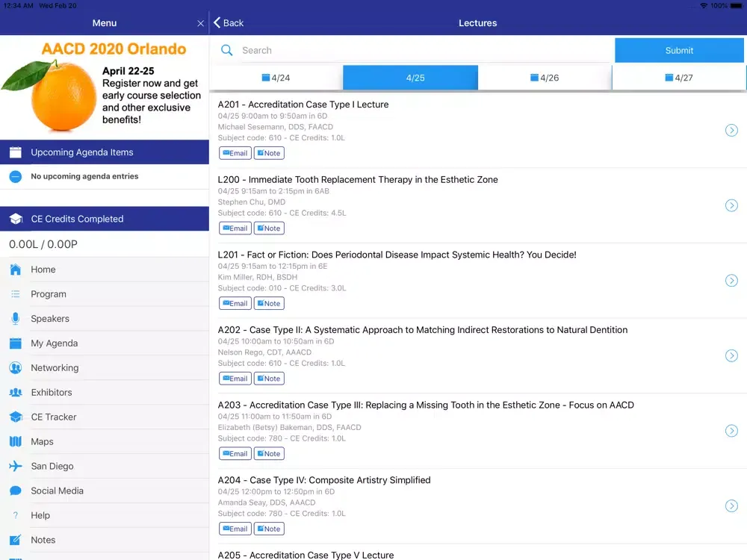Click Email button under A202 lecture
The width and height of the screenshot is (747, 560).
point(235,379)
